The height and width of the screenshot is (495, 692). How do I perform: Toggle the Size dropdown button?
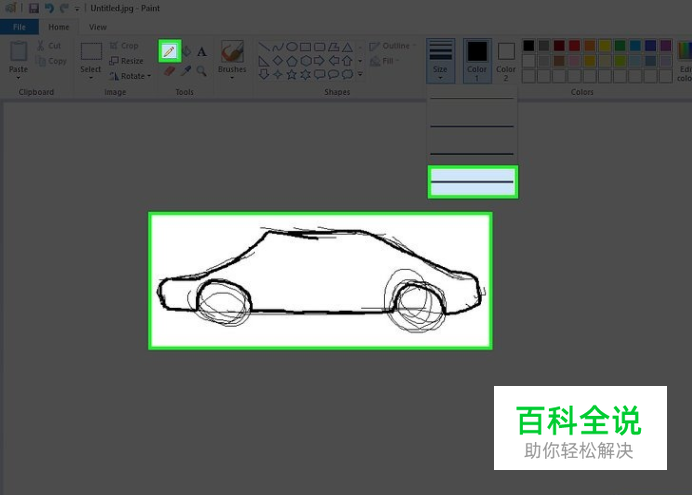[440, 61]
